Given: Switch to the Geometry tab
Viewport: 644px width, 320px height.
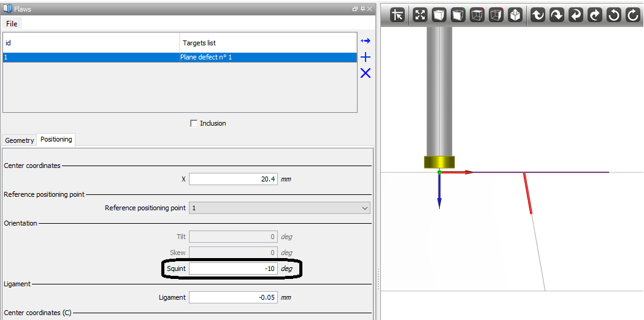Looking at the screenshot, I should tap(19, 140).
